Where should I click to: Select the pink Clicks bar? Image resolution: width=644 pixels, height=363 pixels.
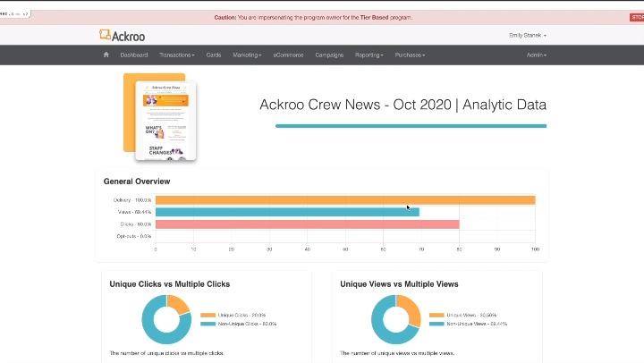[x=307, y=224]
